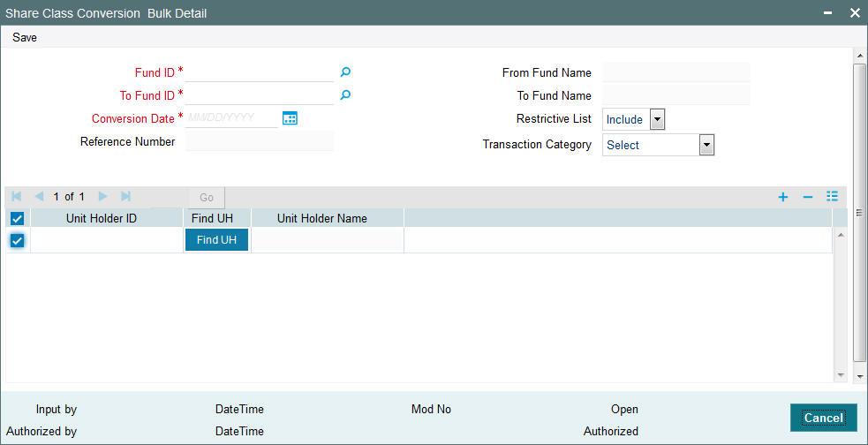Screen dimensions: 868x445
Task: Click the Save menu item
Action: click(x=25, y=38)
